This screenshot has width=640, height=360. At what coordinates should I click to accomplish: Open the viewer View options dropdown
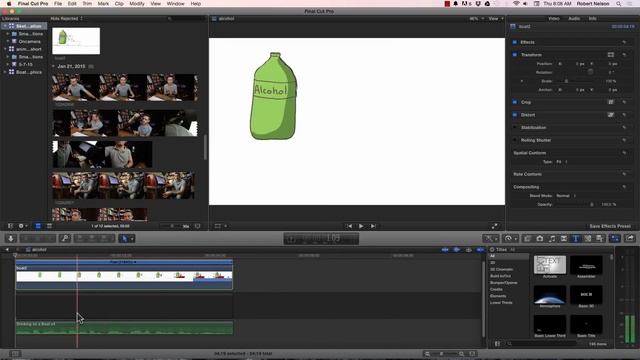[496, 19]
